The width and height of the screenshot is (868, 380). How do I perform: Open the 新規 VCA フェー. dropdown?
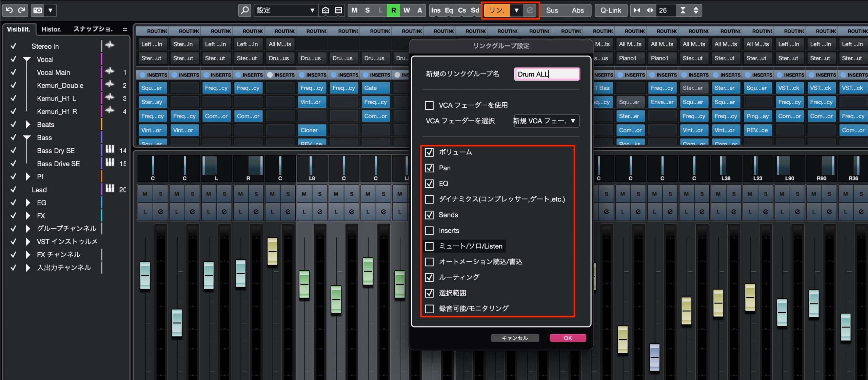pos(547,121)
